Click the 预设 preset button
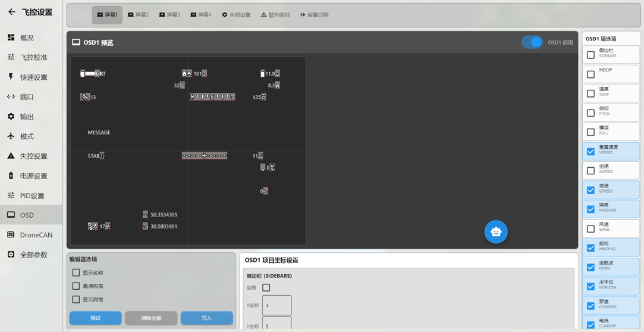644x332 pixels. (95, 318)
